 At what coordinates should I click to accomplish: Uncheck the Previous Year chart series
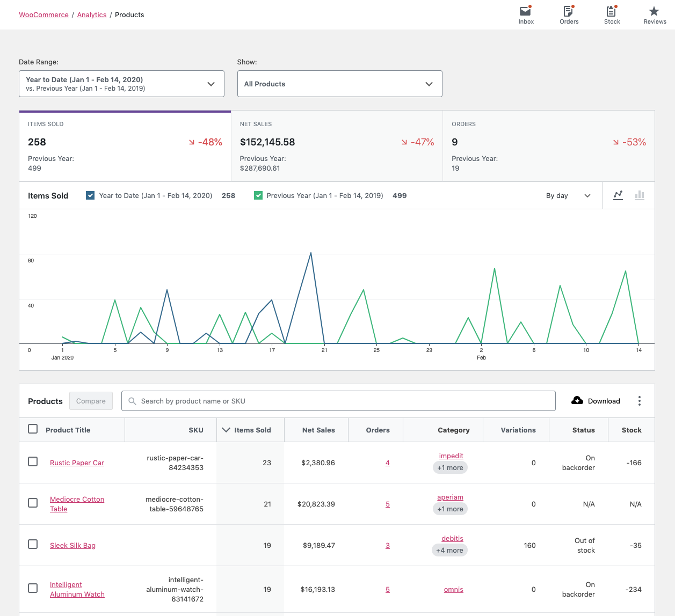point(258,195)
